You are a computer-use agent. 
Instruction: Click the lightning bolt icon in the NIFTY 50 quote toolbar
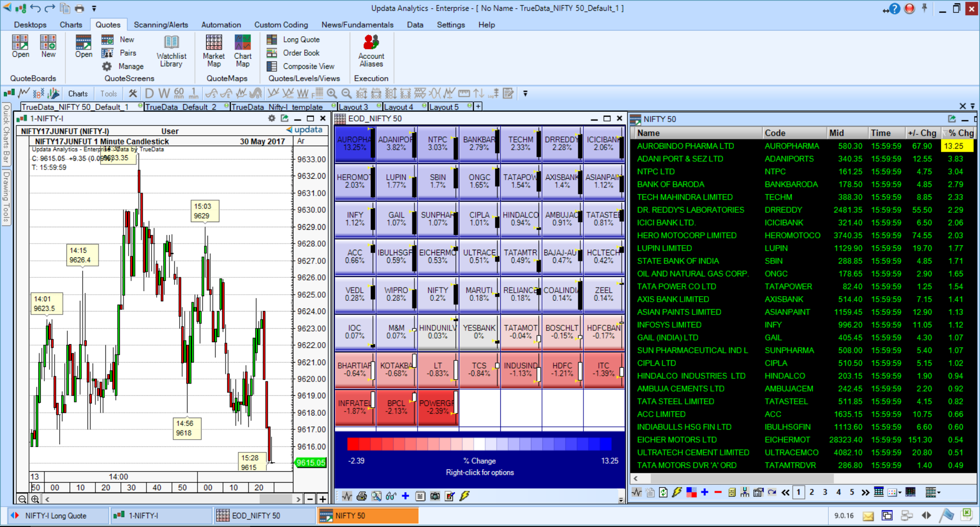coord(677,492)
